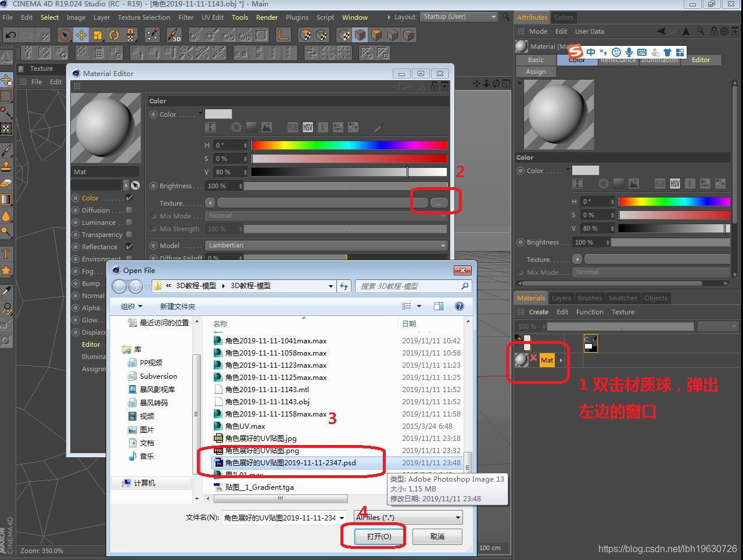Click spectrum mode icon in Material Editor
743x560 pixels.
click(x=251, y=127)
